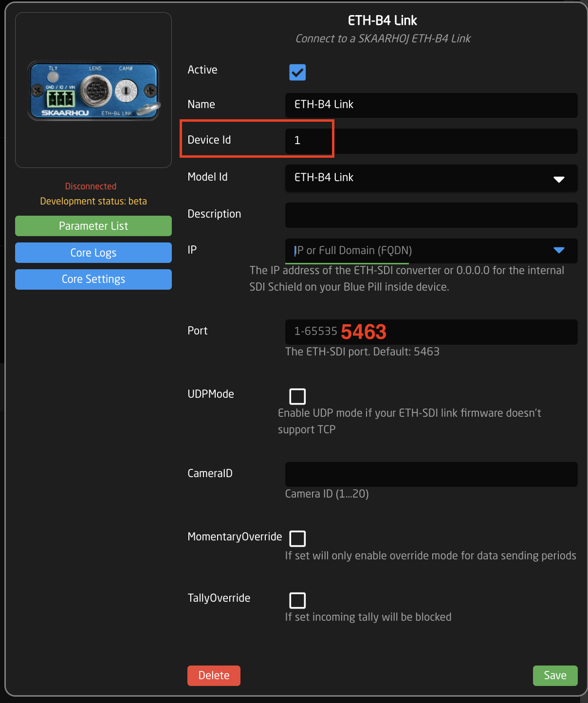Toggle UDPMode on

tap(297, 396)
